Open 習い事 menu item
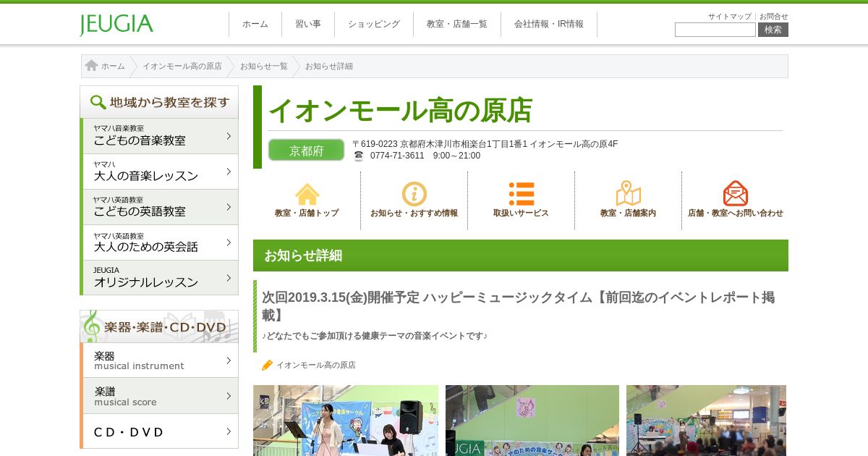Image resolution: width=868 pixels, height=456 pixels. pyautogui.click(x=308, y=24)
